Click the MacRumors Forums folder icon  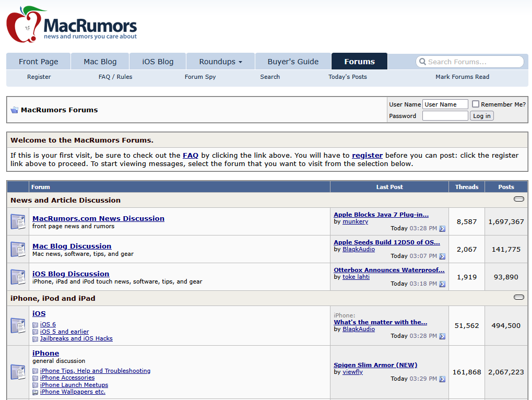coord(14,110)
